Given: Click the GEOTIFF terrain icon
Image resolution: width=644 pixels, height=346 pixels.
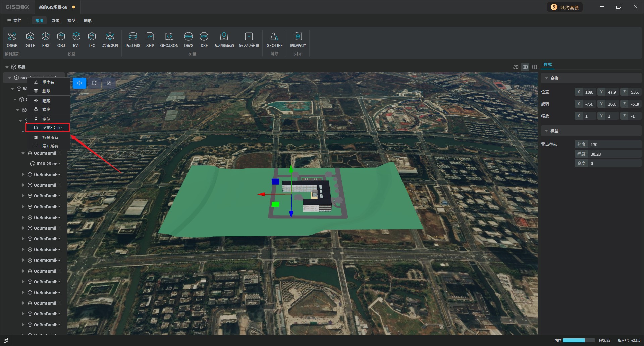Looking at the screenshot, I should click(x=274, y=37).
